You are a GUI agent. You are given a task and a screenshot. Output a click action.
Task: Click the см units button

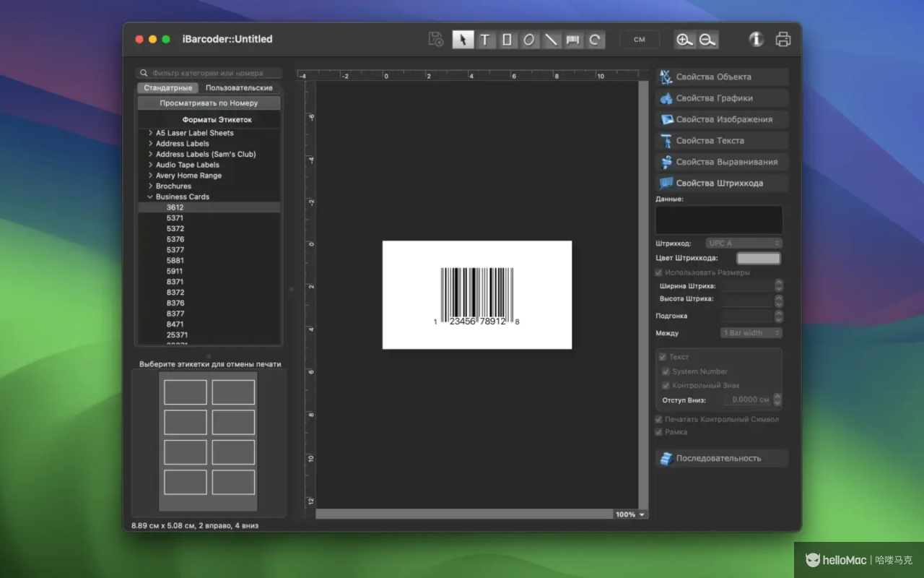point(640,40)
